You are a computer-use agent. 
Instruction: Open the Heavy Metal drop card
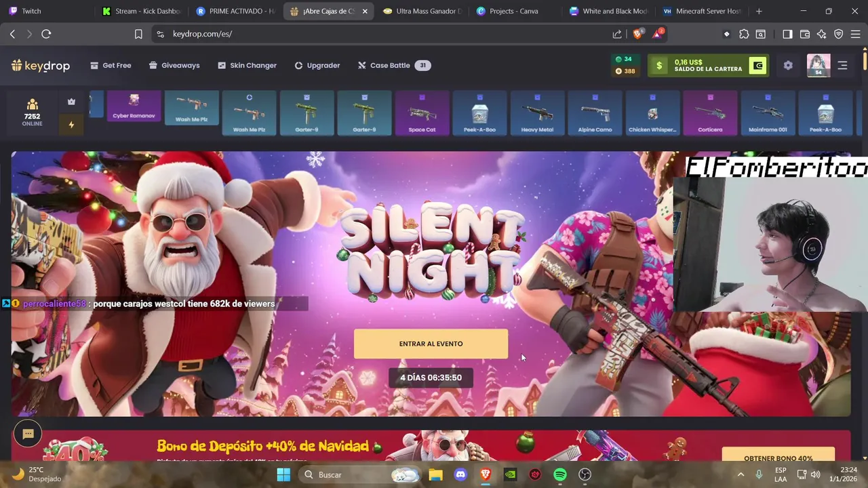(x=537, y=113)
